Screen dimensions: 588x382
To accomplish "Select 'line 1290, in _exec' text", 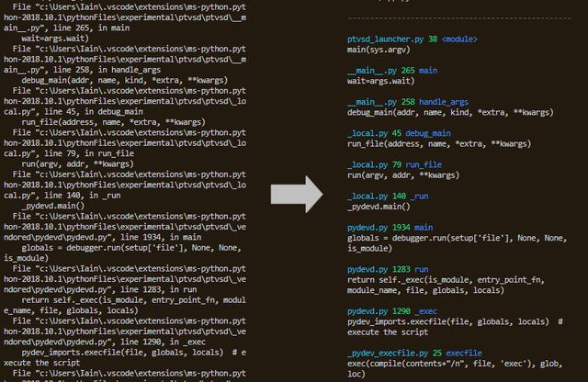I will 163,343.
